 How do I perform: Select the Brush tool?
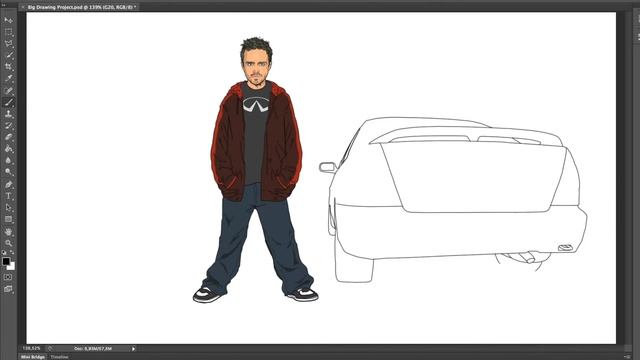pyautogui.click(x=8, y=102)
